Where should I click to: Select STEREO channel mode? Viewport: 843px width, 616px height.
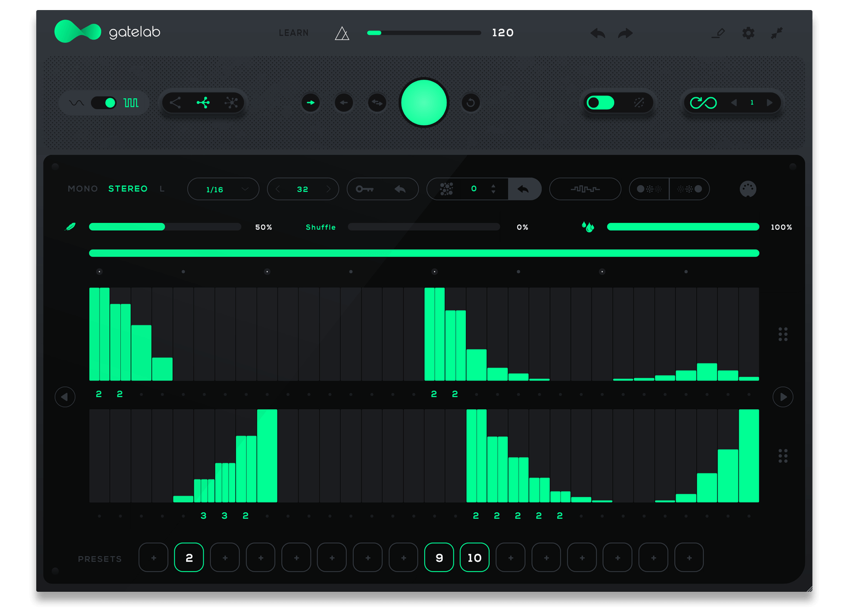(128, 189)
